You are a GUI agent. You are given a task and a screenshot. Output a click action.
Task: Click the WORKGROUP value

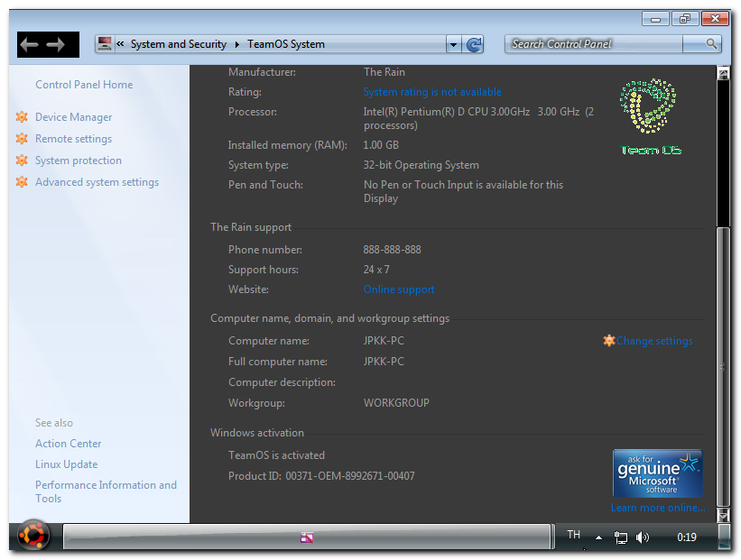tap(396, 403)
